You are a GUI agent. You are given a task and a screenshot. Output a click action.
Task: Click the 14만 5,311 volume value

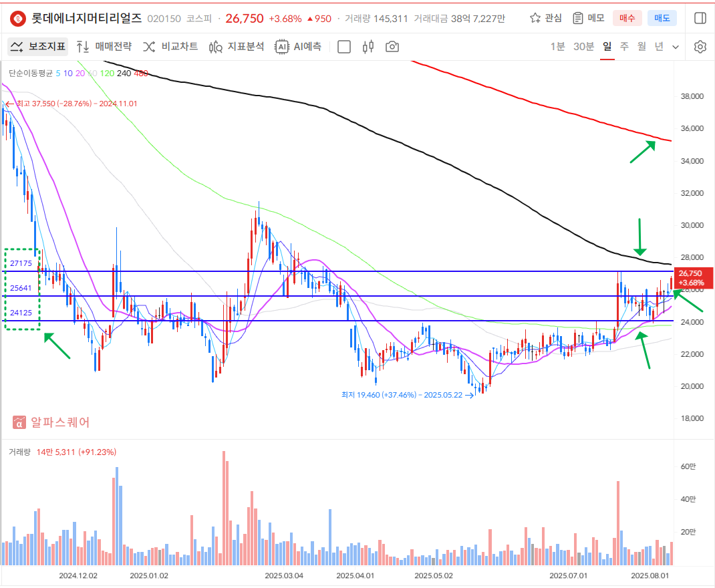55,452
